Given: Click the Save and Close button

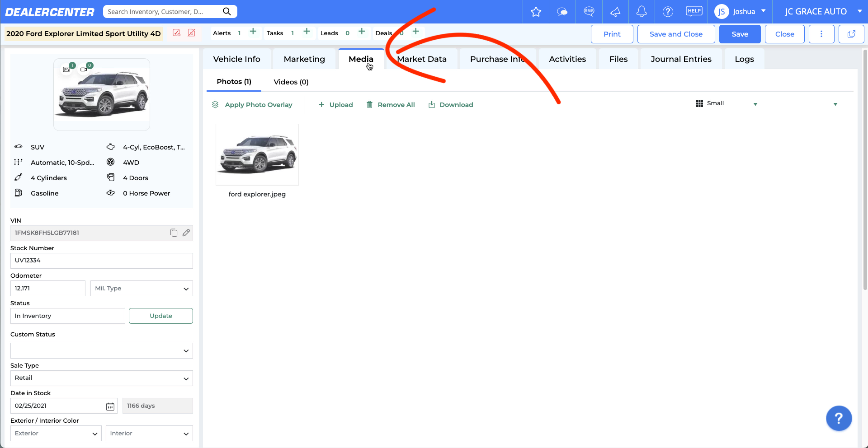Looking at the screenshot, I should pyautogui.click(x=676, y=34).
